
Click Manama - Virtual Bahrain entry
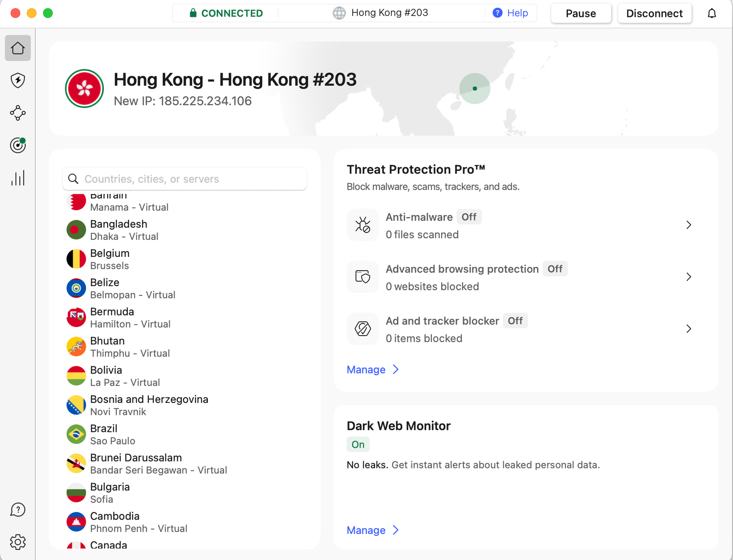129,207
